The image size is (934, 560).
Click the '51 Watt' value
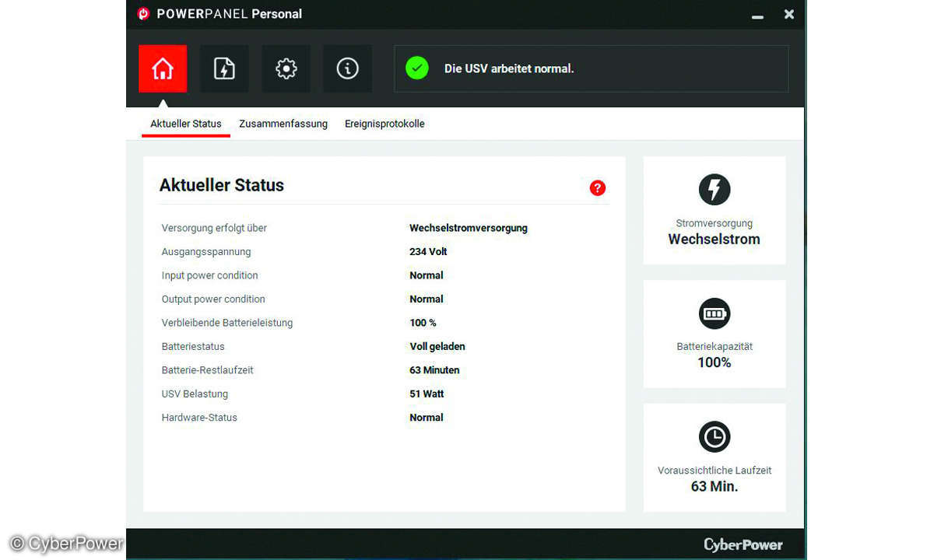coord(427,394)
